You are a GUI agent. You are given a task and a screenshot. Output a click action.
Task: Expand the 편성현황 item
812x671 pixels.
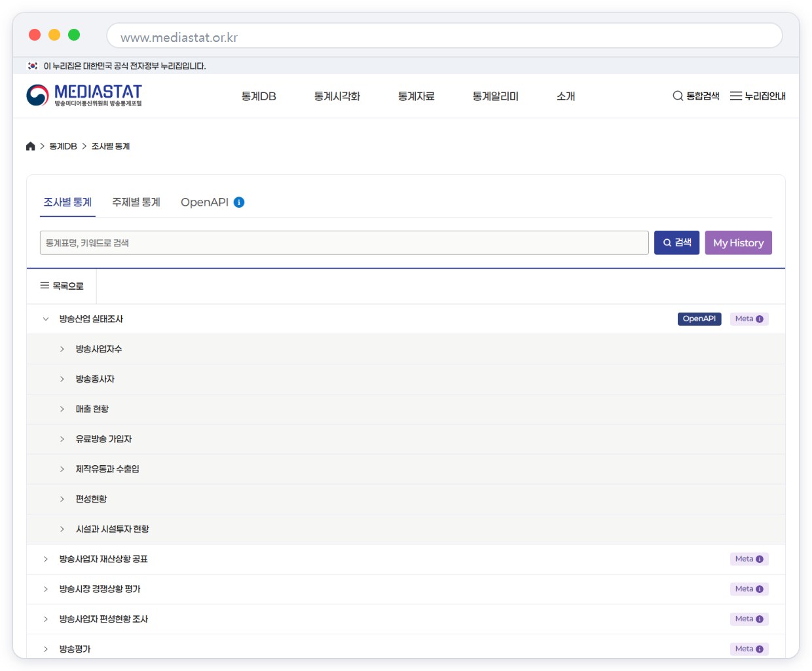pos(62,499)
